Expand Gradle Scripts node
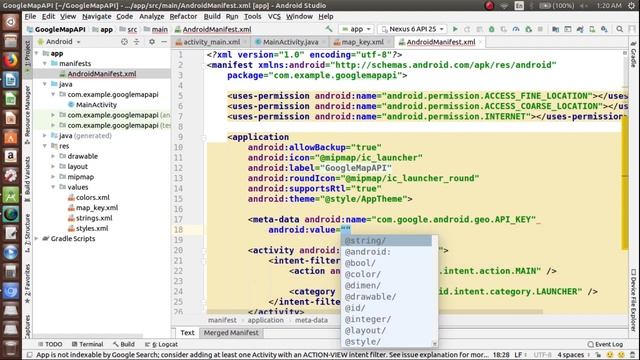The height and width of the screenshot is (360, 640). pos(37,239)
